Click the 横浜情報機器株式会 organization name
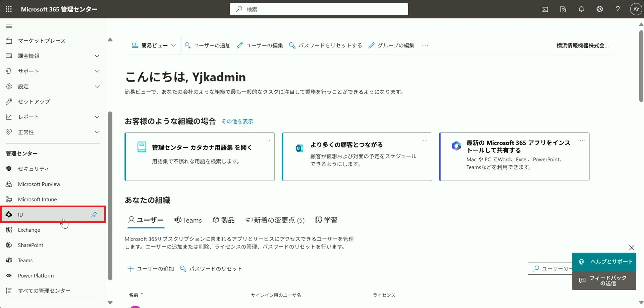 tap(583, 45)
